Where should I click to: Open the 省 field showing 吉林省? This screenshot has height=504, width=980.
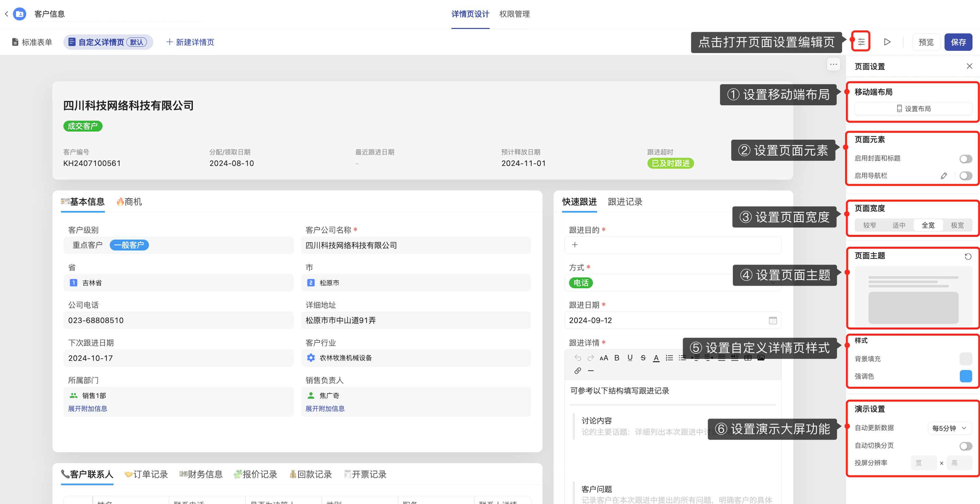tap(178, 283)
